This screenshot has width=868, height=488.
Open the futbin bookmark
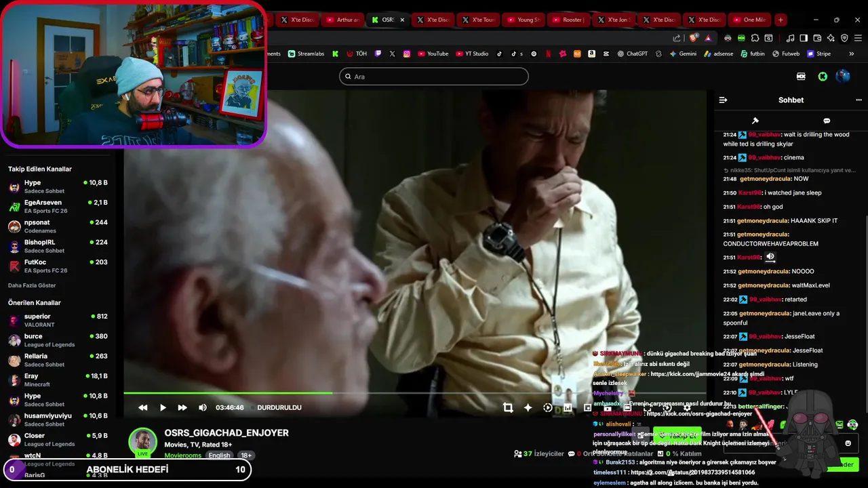[753, 54]
